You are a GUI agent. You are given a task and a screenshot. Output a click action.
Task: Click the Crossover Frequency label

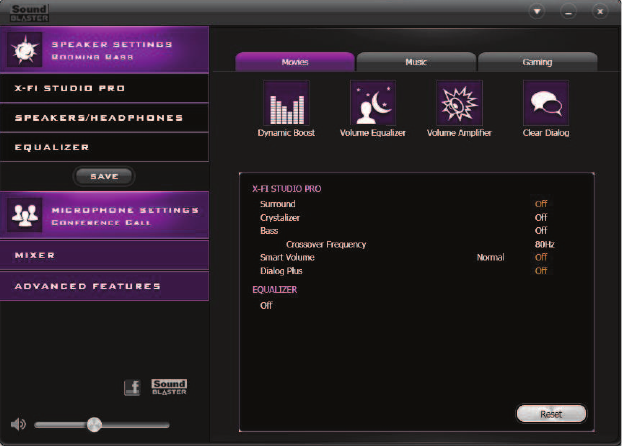coord(326,244)
